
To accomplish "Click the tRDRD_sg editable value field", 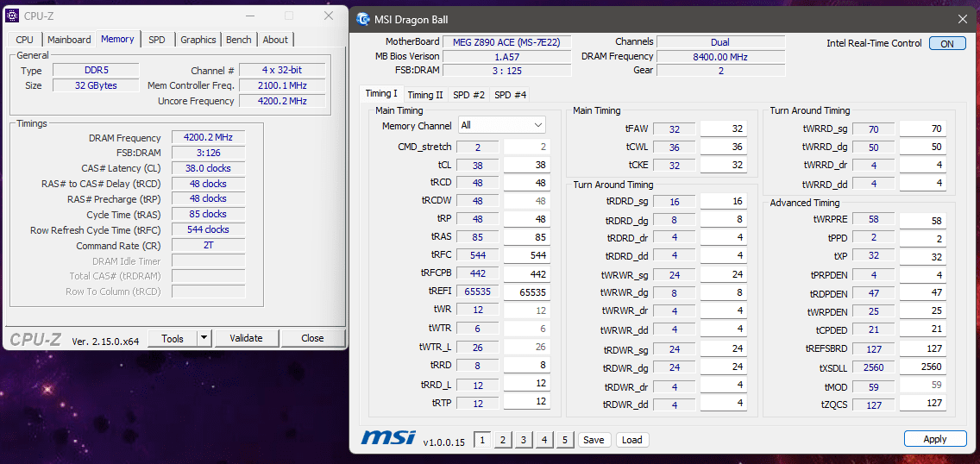I will pos(724,201).
